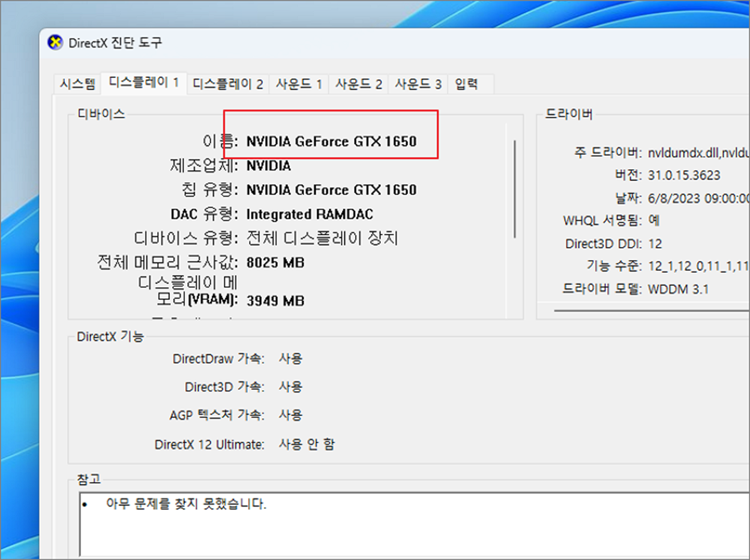The width and height of the screenshot is (750, 560).
Task: Go to the 사운드 2 tab
Action: 359,84
